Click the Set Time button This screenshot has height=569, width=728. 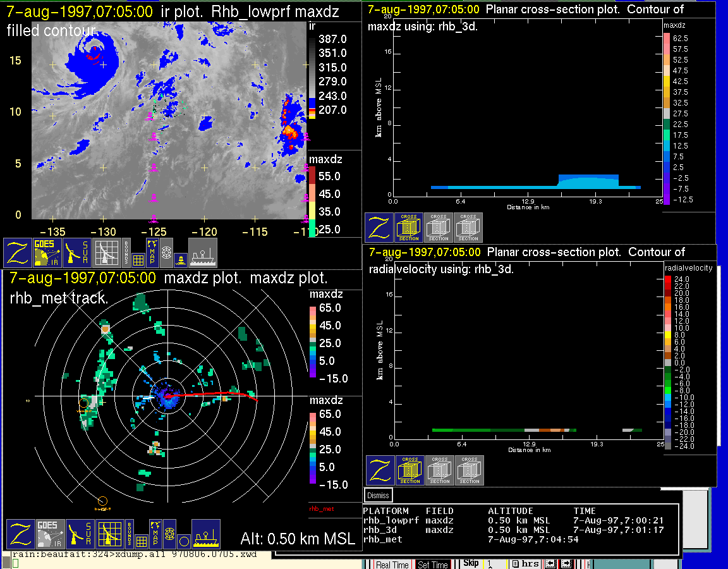point(432,565)
